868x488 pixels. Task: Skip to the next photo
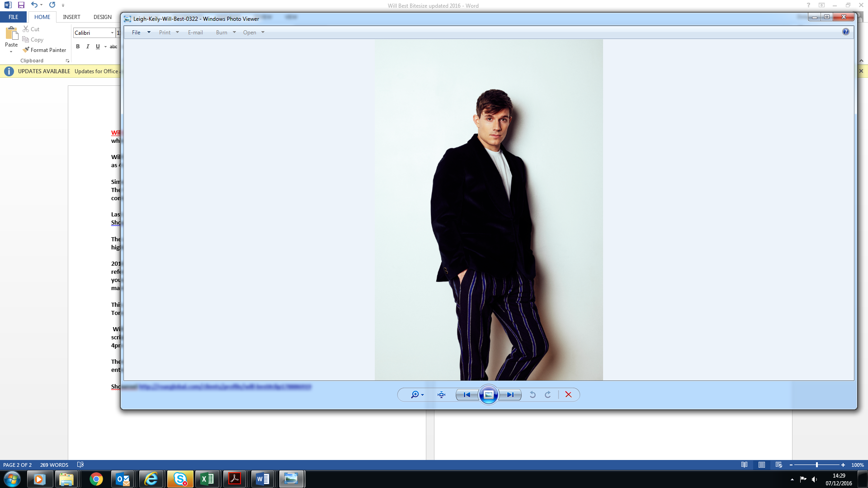tap(510, 395)
